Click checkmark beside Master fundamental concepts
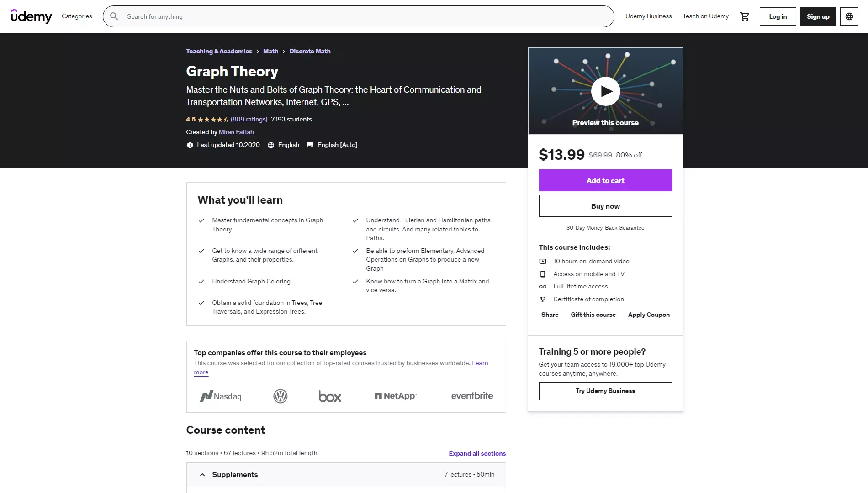This screenshot has width=868, height=493. point(201,220)
